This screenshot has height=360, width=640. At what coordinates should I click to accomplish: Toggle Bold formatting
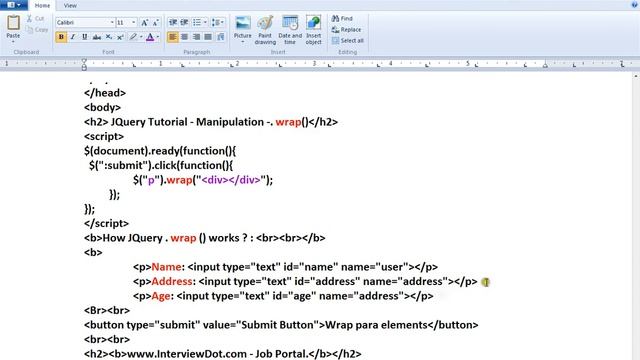[61, 37]
